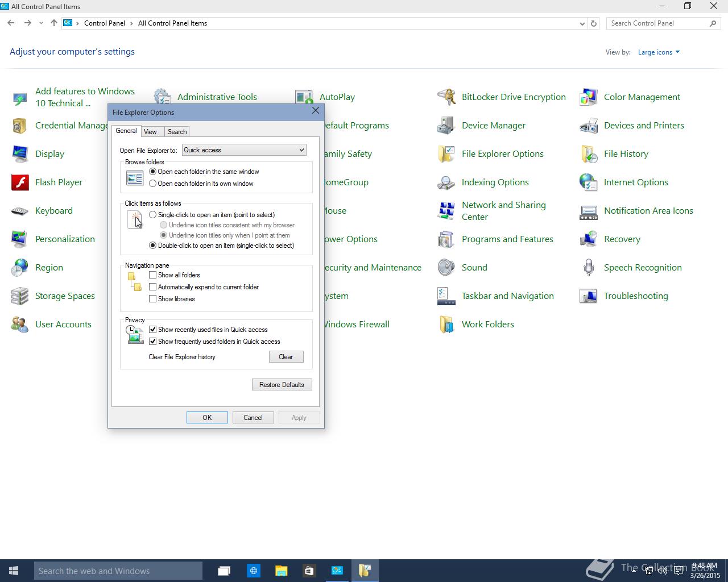This screenshot has height=582, width=728.
Task: Open the File History icon
Action: tap(588, 154)
